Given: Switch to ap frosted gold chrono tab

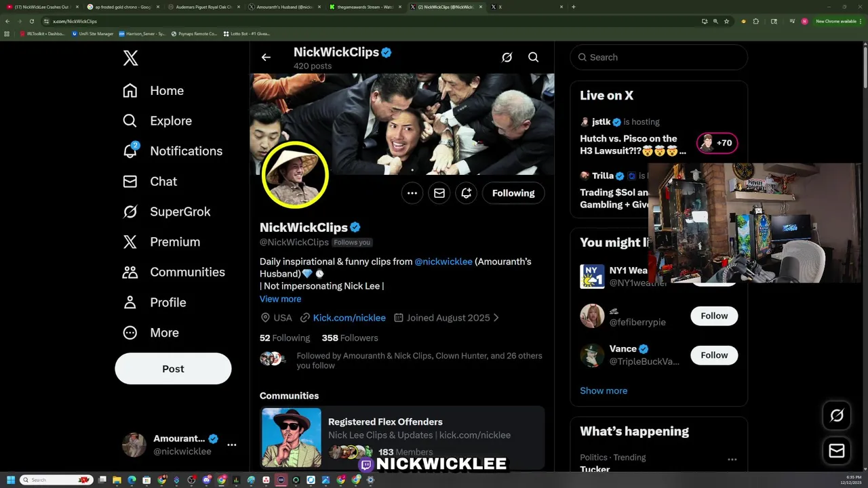Looking at the screenshot, I should pos(122,7).
